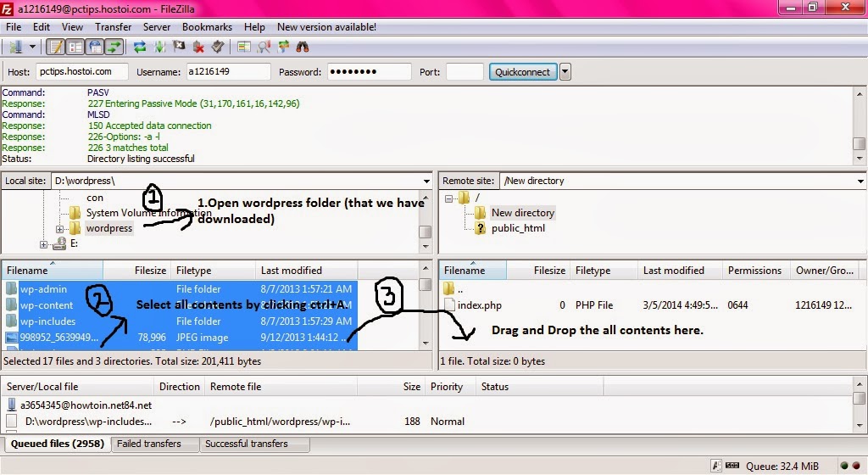Open the Site Manager icon
The image size is (868, 475).
(x=16, y=47)
